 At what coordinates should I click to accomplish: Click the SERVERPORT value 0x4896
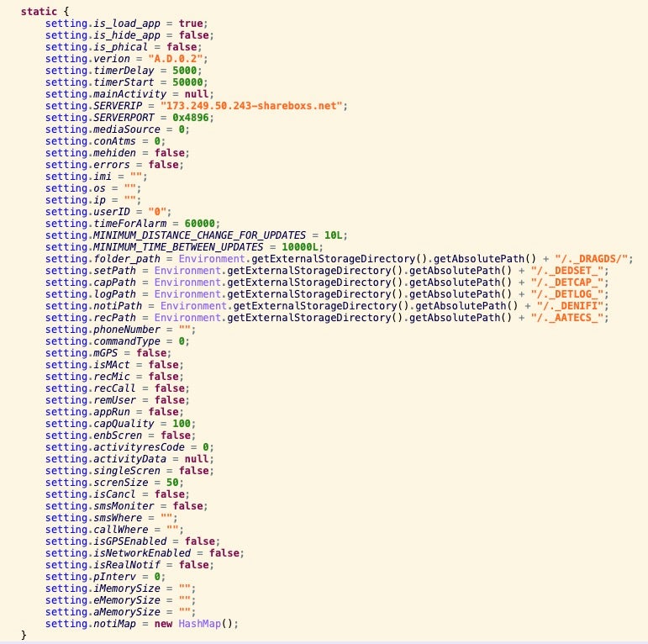[192, 118]
